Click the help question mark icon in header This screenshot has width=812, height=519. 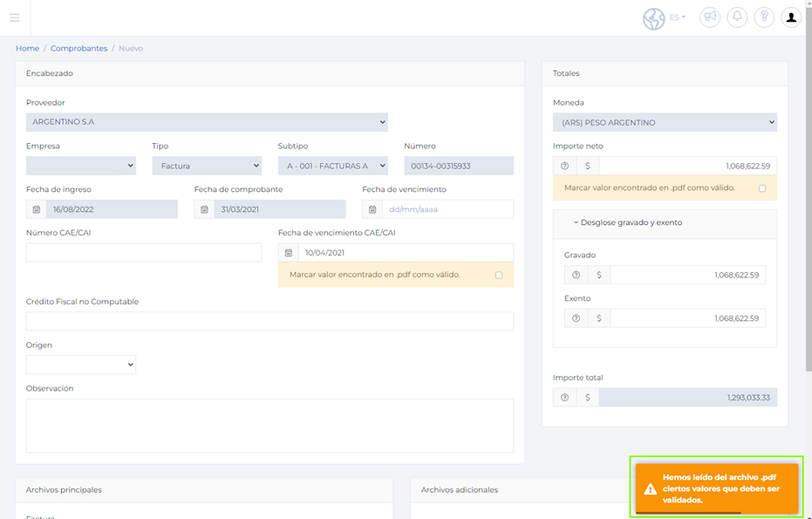pos(764,17)
